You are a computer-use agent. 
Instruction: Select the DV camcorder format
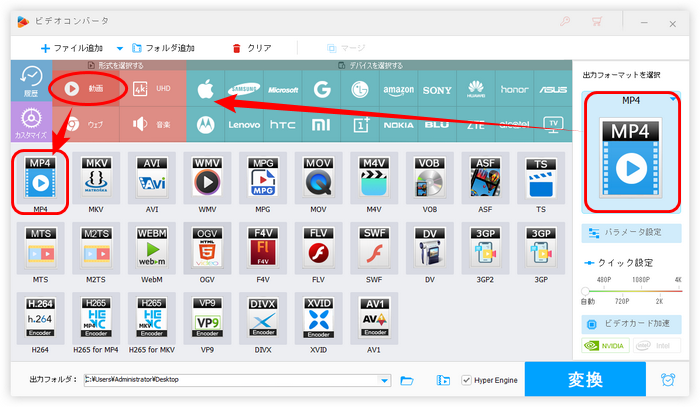pos(429,248)
